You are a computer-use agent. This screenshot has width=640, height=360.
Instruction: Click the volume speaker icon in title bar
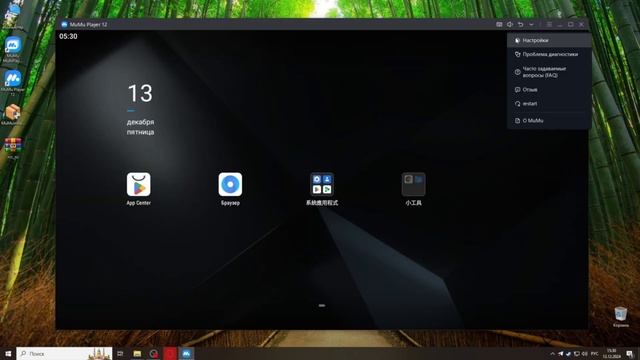pyautogui.click(x=510, y=24)
